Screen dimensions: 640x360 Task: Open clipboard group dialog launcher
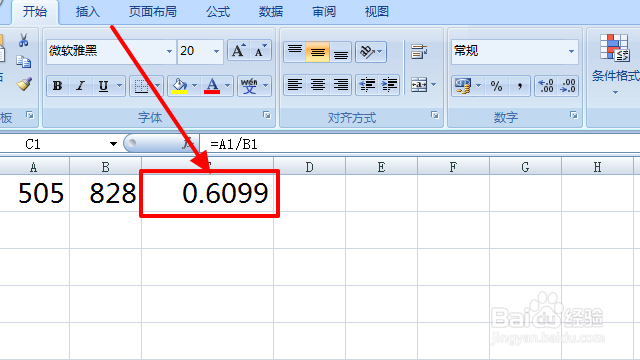(30, 116)
